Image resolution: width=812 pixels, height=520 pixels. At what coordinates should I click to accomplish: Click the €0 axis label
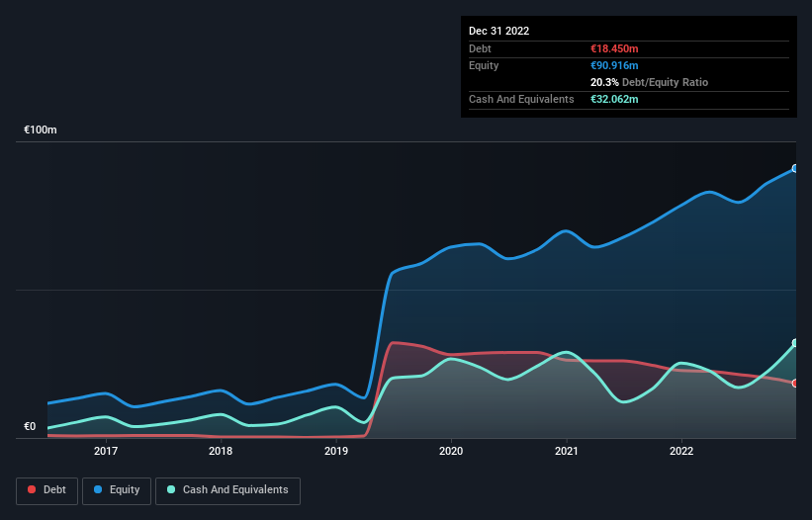click(x=30, y=426)
